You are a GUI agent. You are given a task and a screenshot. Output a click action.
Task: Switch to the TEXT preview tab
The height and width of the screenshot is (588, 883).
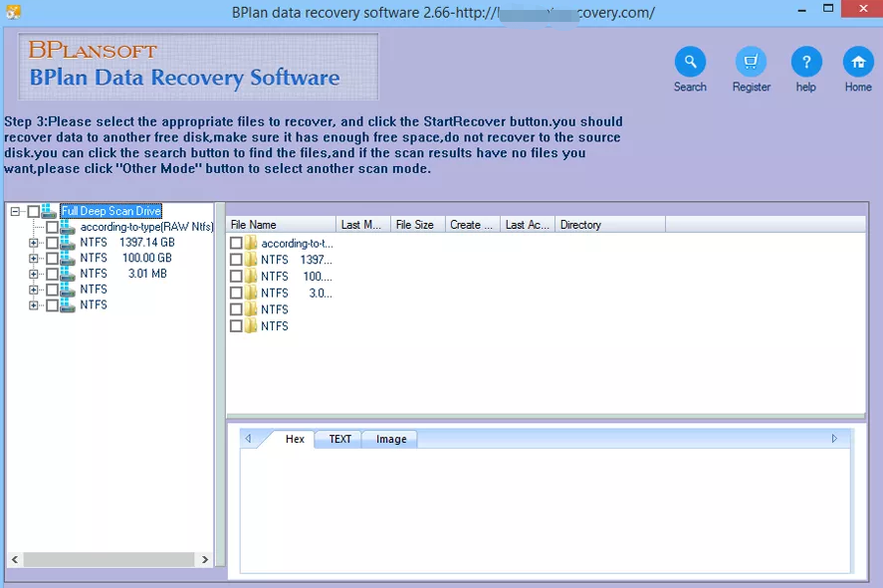339,439
